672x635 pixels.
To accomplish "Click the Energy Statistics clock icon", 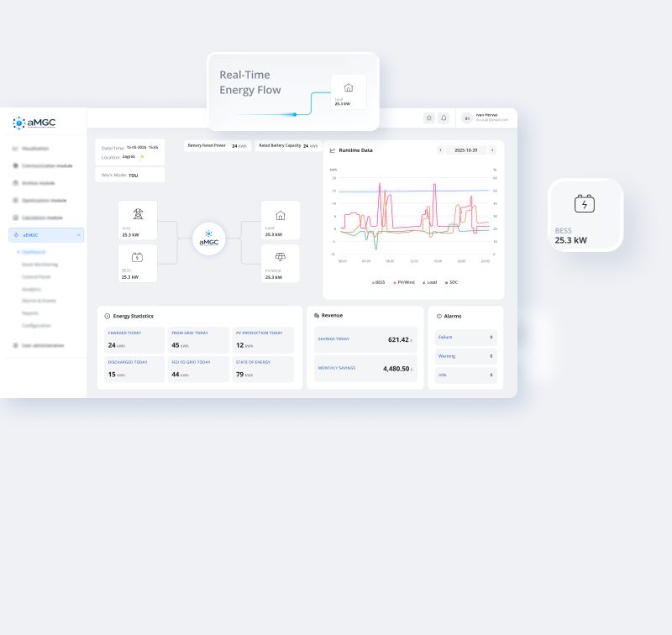I will tap(108, 316).
